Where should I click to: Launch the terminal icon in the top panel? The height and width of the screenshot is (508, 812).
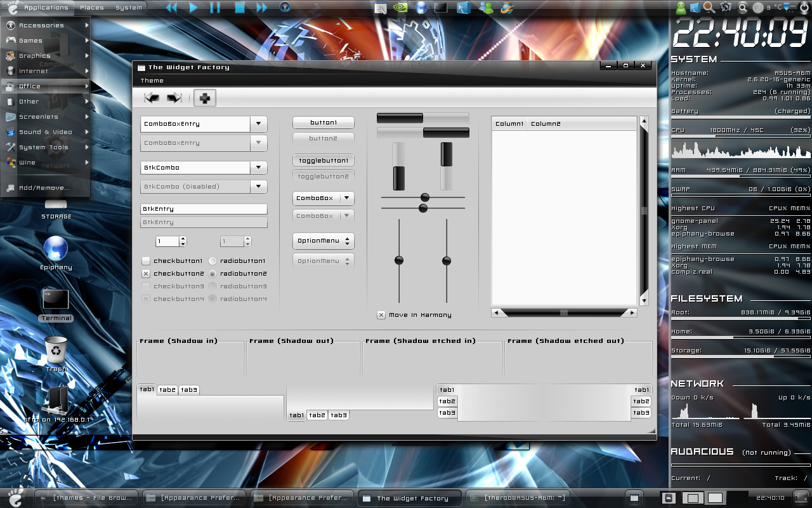(442, 8)
